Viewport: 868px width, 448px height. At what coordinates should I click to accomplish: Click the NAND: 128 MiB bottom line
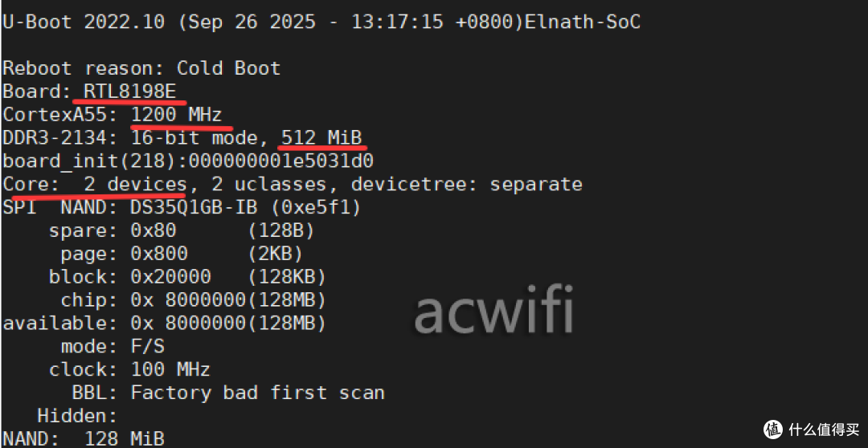pyautogui.click(x=84, y=439)
